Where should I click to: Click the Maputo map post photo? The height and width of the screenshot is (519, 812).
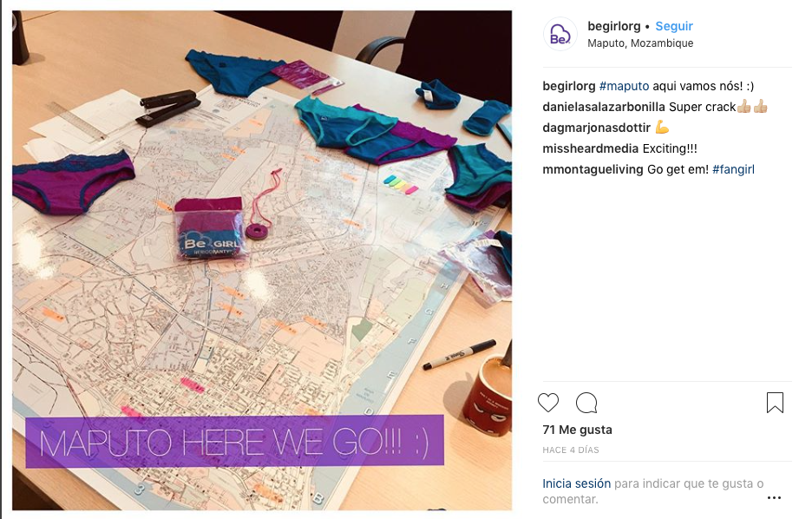tap(262, 260)
